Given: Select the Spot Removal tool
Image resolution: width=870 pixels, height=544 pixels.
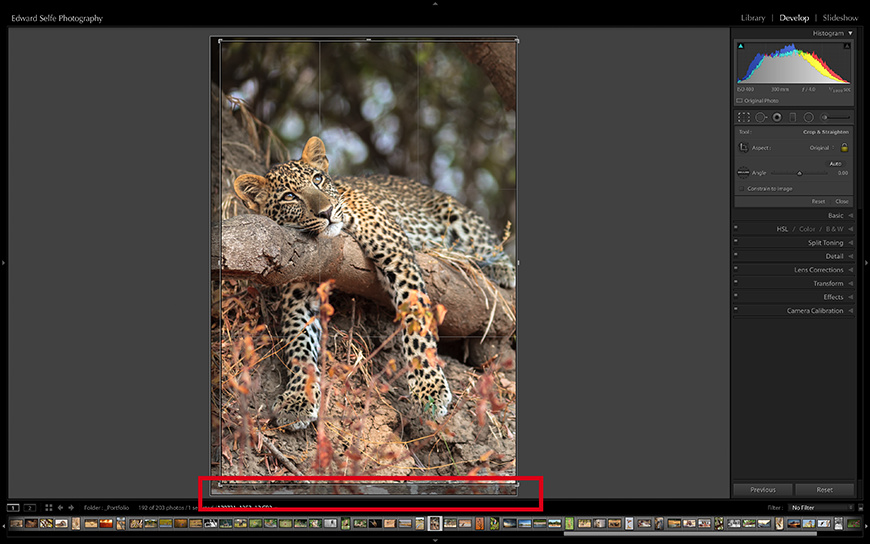Looking at the screenshot, I should coord(761,117).
